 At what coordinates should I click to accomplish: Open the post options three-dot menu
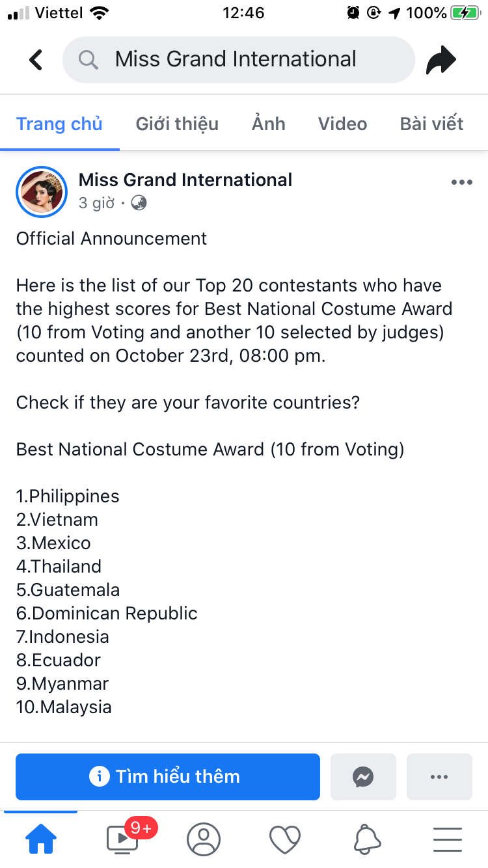(x=461, y=183)
